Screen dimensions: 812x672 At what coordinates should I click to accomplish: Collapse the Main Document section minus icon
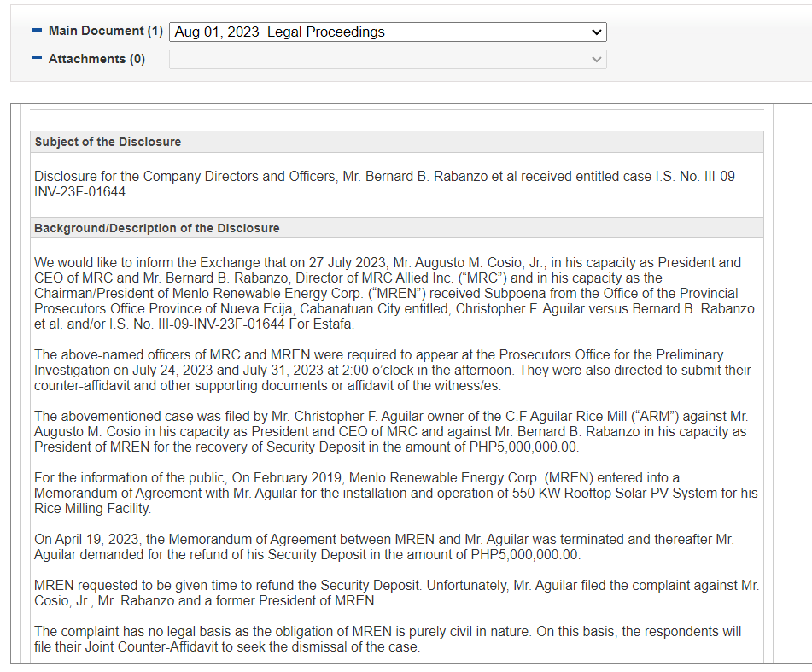pos(37,31)
